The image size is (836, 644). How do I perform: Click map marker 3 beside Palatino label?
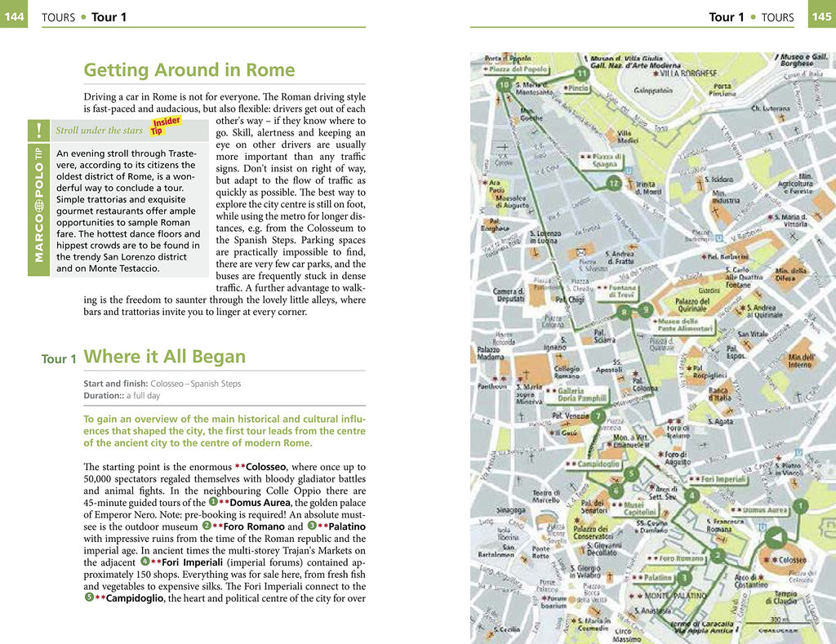click(684, 578)
